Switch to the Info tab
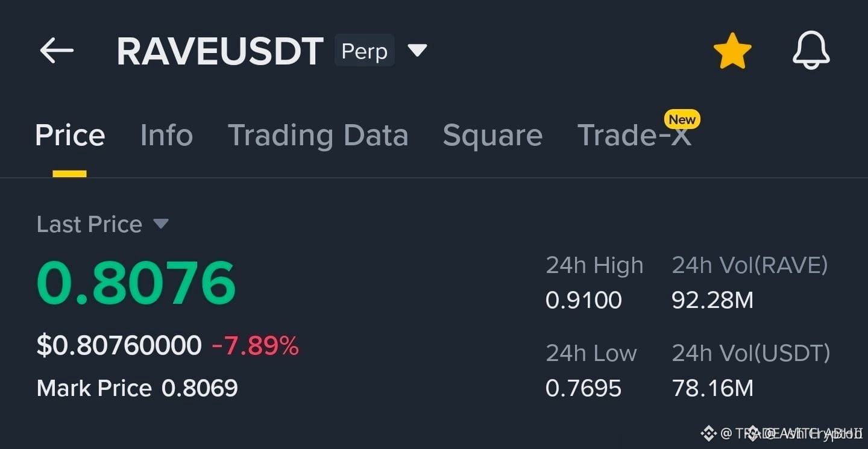Viewport: 868px width, 449px height. point(166,135)
